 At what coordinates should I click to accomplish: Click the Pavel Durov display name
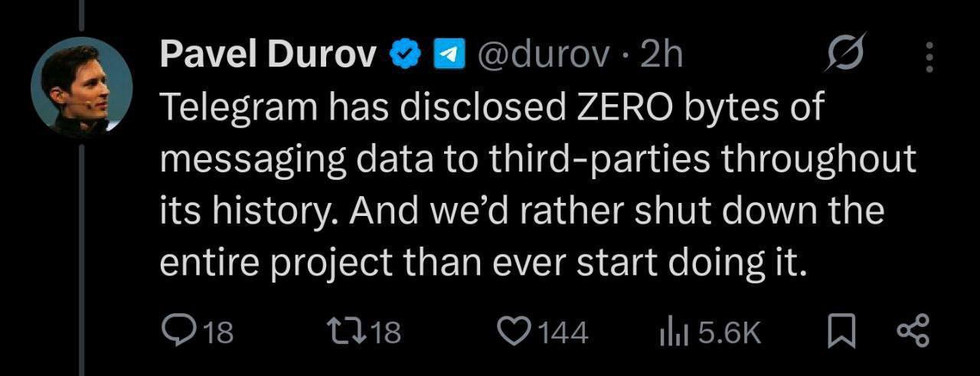[268, 54]
